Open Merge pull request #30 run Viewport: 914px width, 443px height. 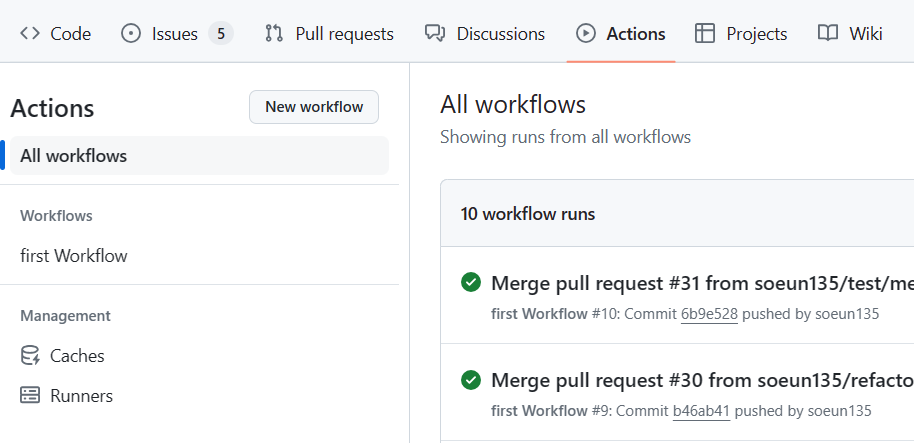tap(702, 381)
